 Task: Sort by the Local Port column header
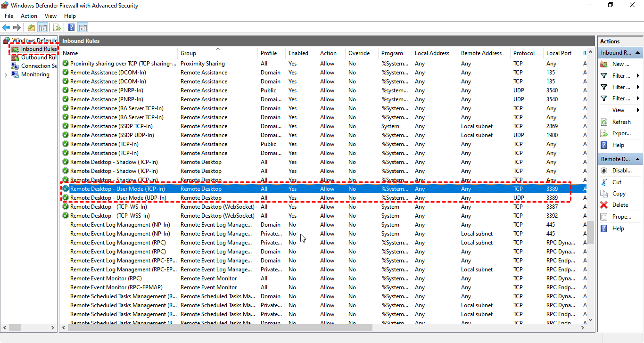point(562,53)
